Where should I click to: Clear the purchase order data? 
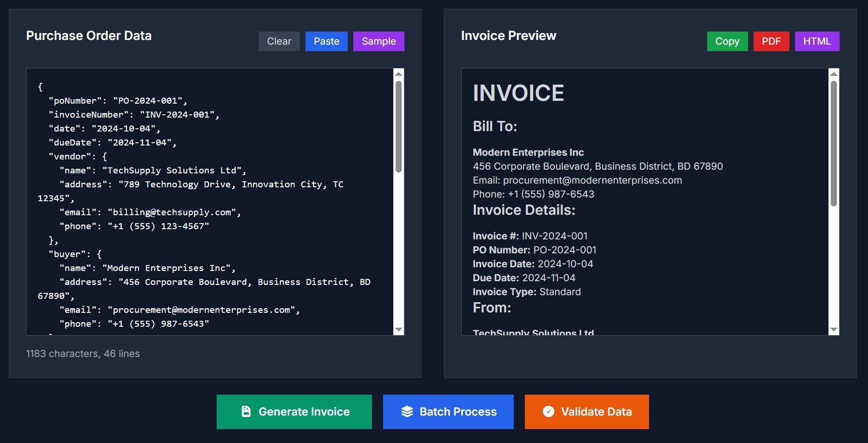(279, 41)
